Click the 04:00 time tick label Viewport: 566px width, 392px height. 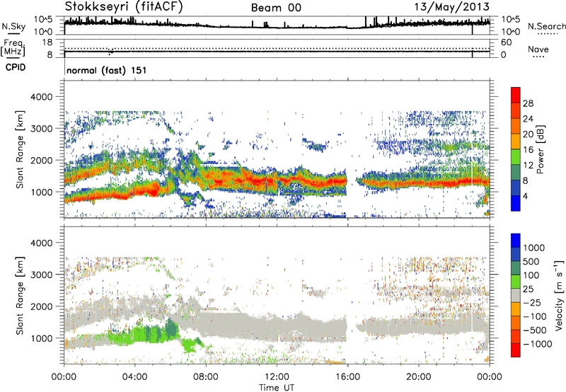click(135, 377)
